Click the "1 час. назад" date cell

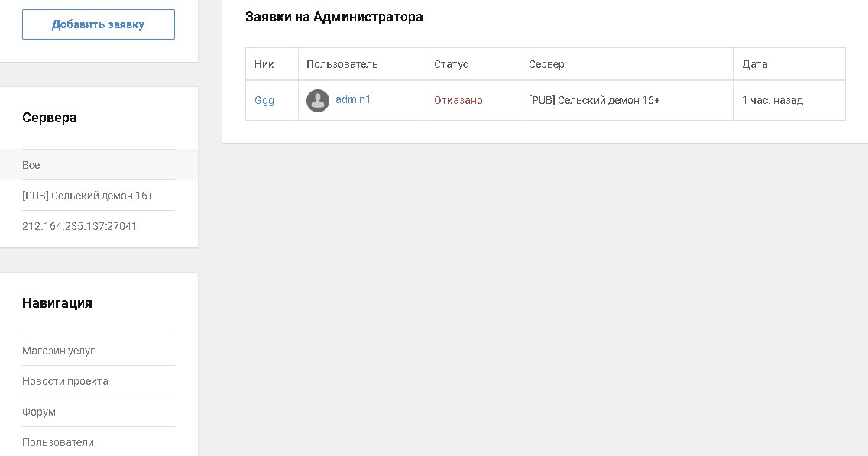(x=772, y=100)
